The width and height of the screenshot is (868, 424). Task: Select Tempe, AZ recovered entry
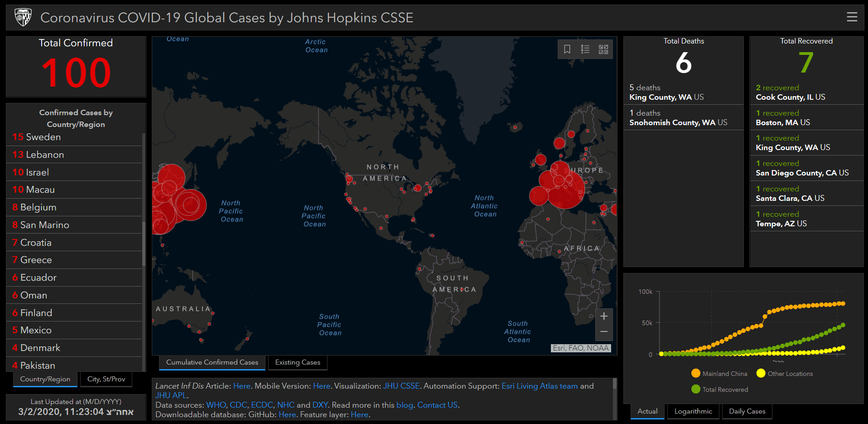point(806,219)
